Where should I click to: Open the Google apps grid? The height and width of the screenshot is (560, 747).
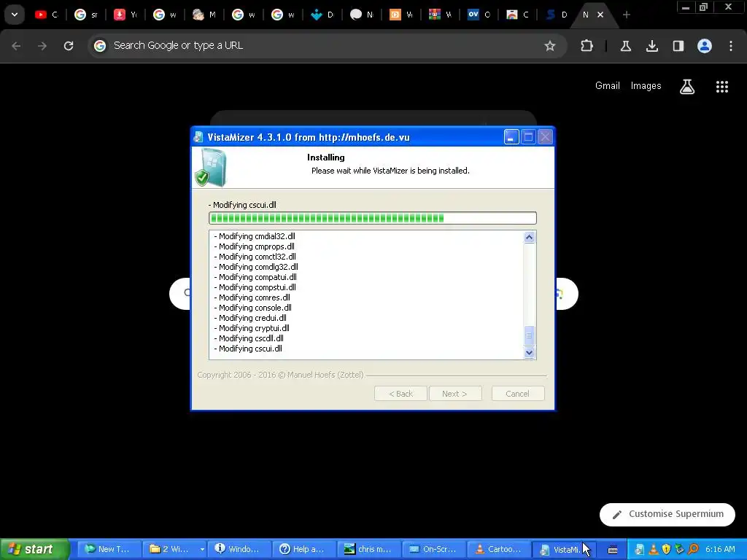pyautogui.click(x=722, y=86)
